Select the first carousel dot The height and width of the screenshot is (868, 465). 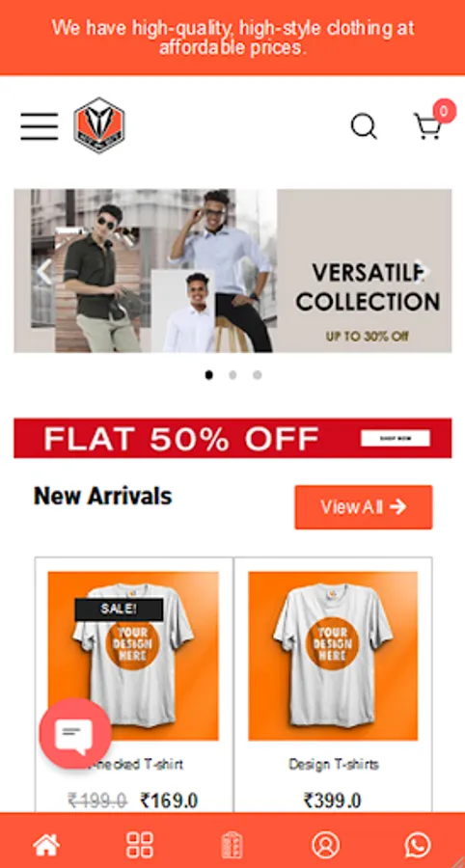pos(208,375)
